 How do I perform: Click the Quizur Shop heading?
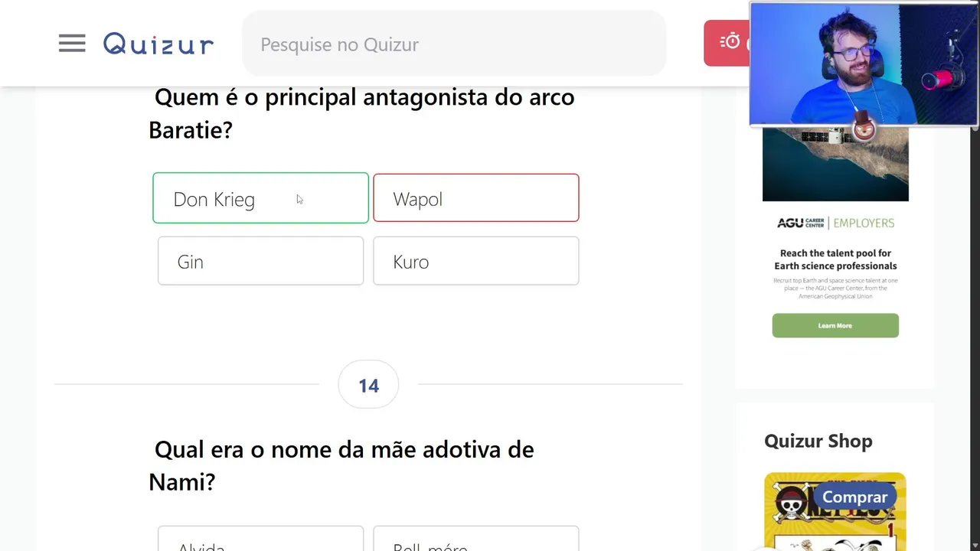click(818, 441)
